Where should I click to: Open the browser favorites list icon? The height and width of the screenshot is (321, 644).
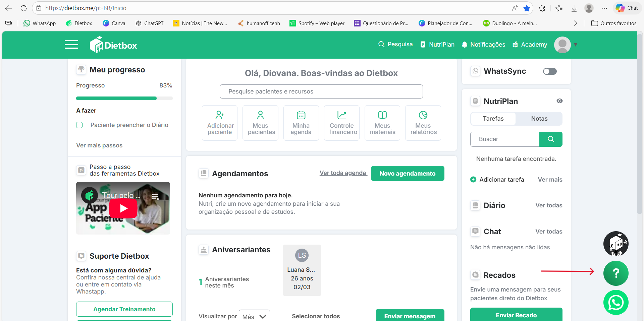[x=559, y=8]
